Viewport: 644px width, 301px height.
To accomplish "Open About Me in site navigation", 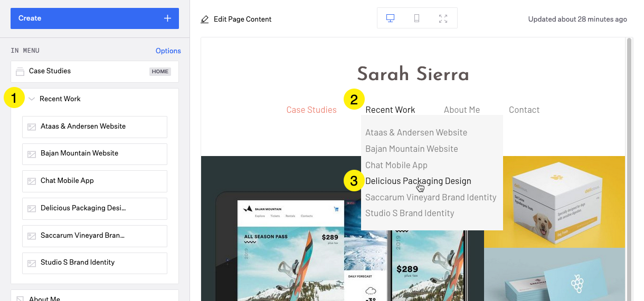I will click(462, 110).
